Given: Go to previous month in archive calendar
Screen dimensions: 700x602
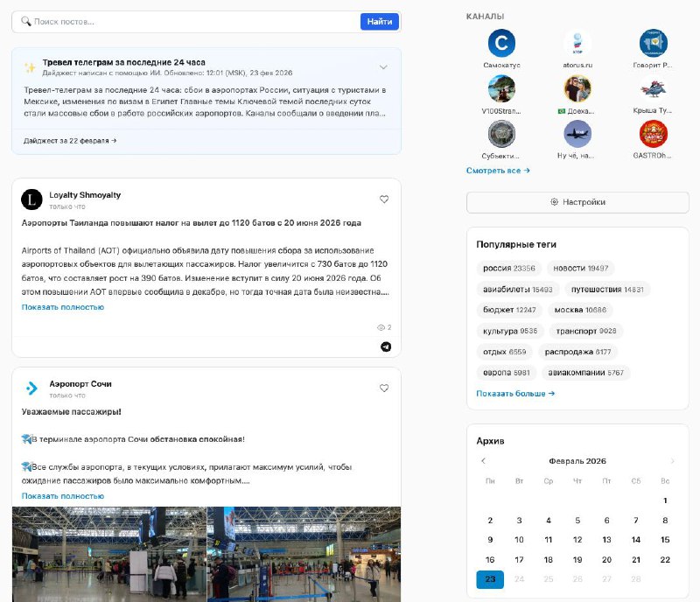Looking at the screenshot, I should pyautogui.click(x=483, y=461).
